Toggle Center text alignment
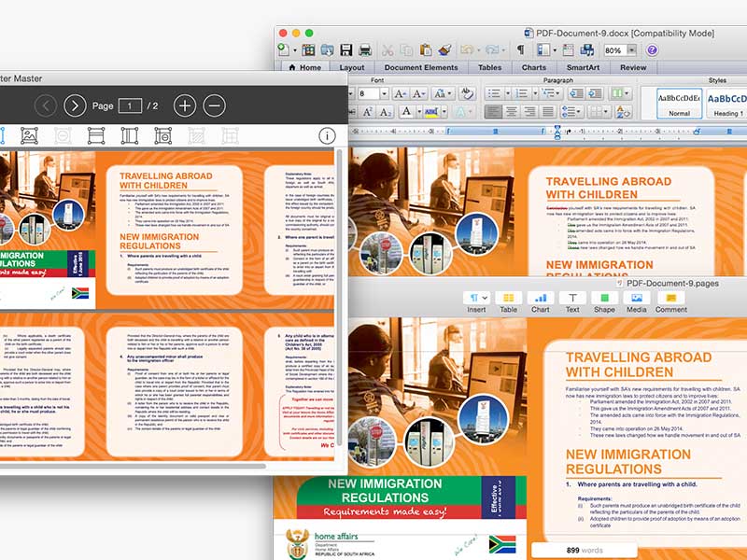Image resolution: width=747 pixels, height=560 pixels. pyautogui.click(x=511, y=112)
